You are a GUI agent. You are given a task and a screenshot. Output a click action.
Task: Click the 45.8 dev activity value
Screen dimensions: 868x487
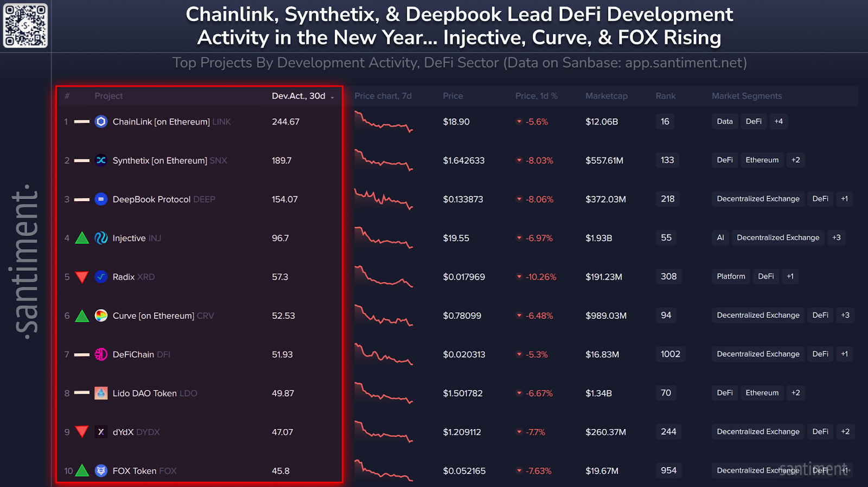pos(280,471)
